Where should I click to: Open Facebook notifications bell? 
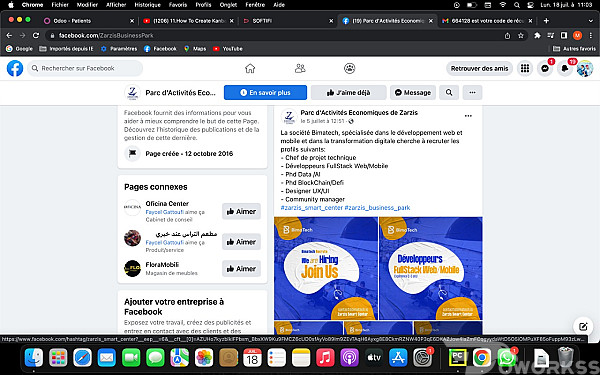565,68
